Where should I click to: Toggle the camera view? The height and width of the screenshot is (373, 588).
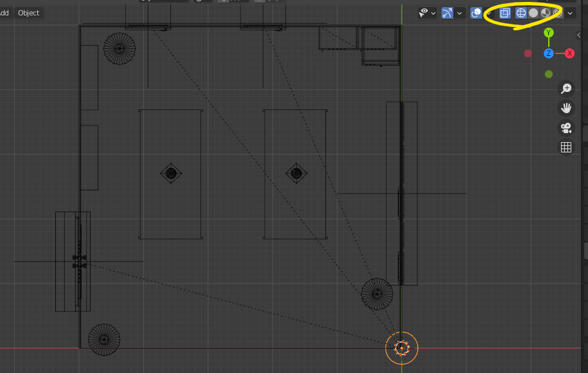(566, 127)
